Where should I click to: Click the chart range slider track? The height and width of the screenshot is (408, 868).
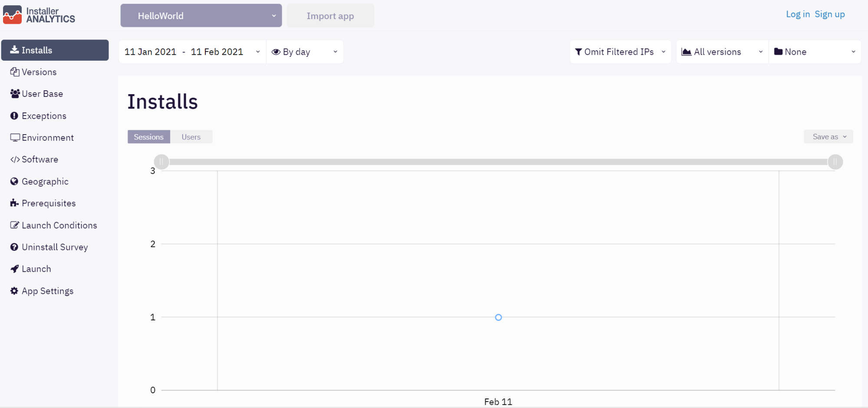498,162
